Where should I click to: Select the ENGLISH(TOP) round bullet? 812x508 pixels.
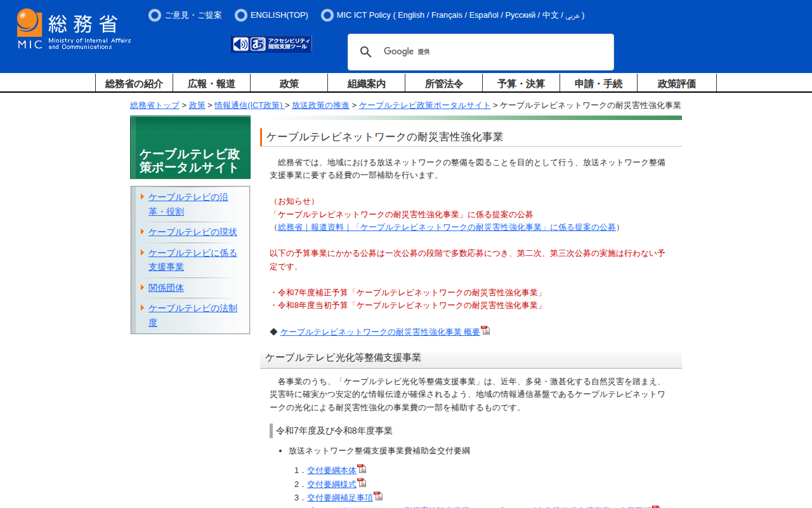pos(241,15)
